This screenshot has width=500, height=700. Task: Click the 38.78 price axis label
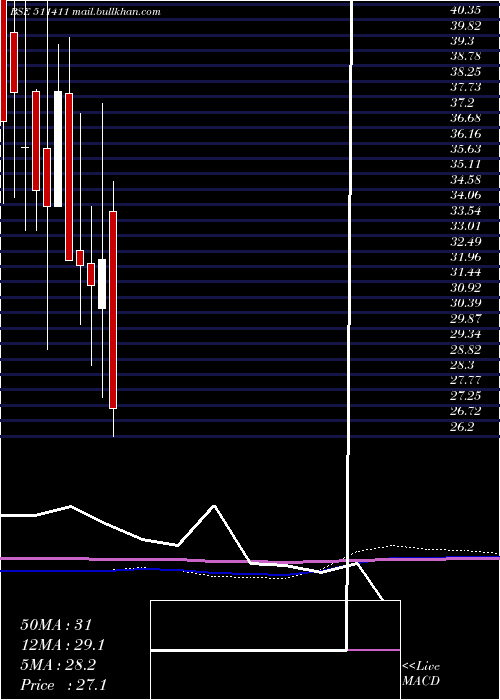(x=465, y=57)
